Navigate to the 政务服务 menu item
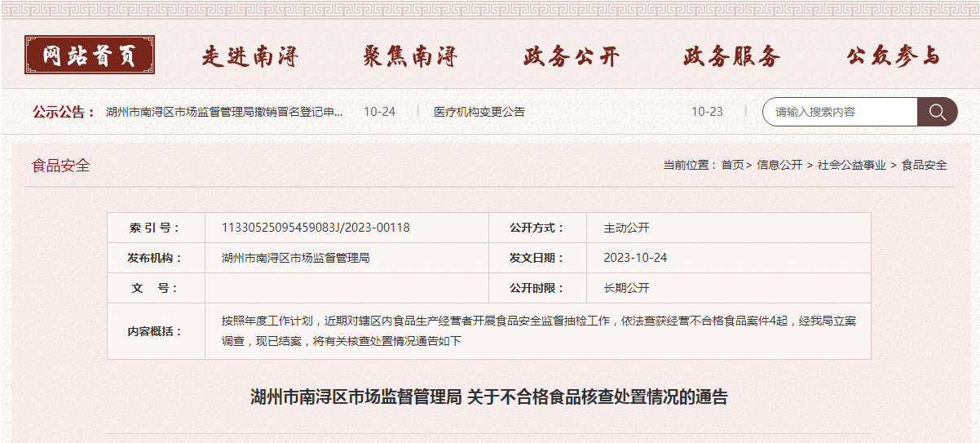The image size is (980, 443). (x=731, y=56)
